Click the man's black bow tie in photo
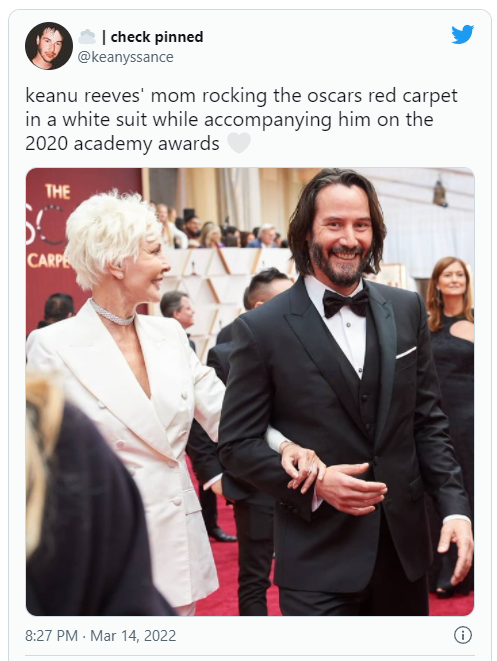 point(346,303)
